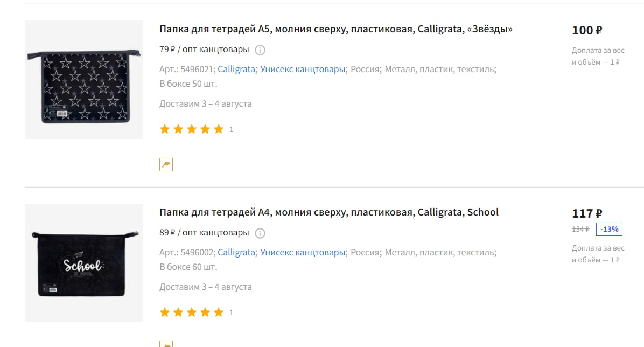The width and height of the screenshot is (644, 347).
Task: Click the 117 ₽ price
Action: coord(587,213)
